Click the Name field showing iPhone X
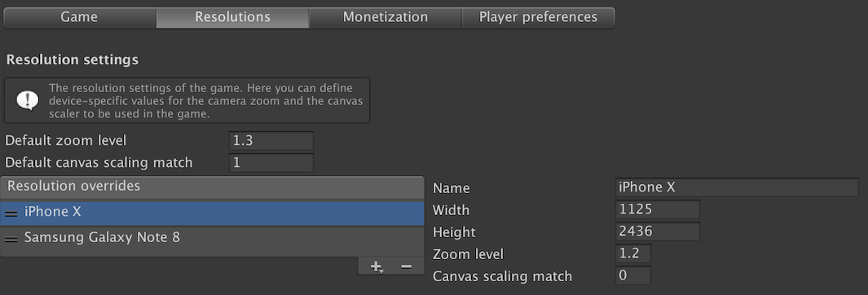Image resolution: width=868 pixels, height=295 pixels. 737,187
